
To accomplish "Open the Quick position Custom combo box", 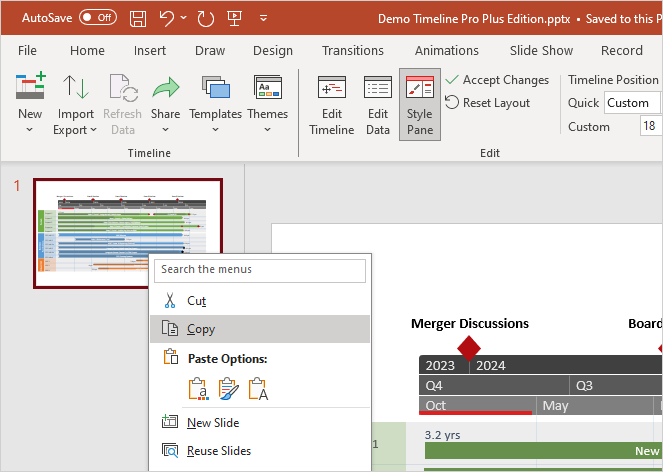I will (x=632, y=103).
